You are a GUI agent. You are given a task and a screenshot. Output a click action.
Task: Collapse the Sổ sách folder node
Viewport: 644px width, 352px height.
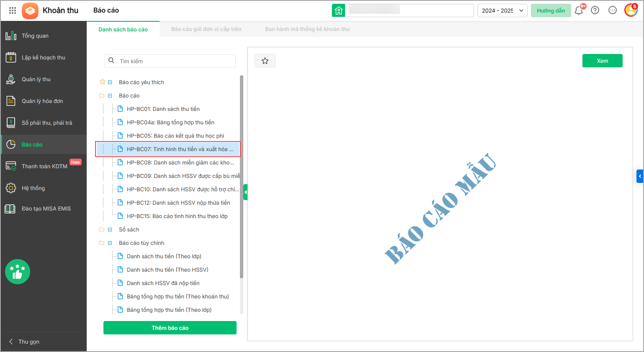pyautogui.click(x=110, y=229)
